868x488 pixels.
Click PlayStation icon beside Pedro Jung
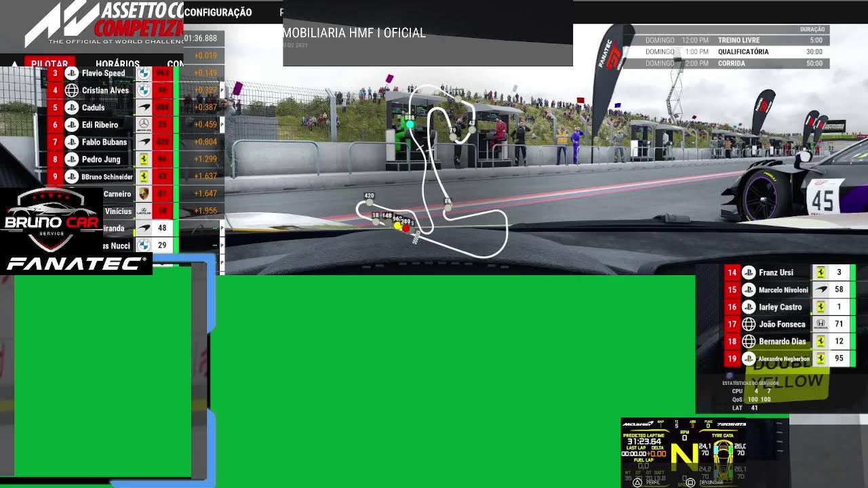click(71, 159)
